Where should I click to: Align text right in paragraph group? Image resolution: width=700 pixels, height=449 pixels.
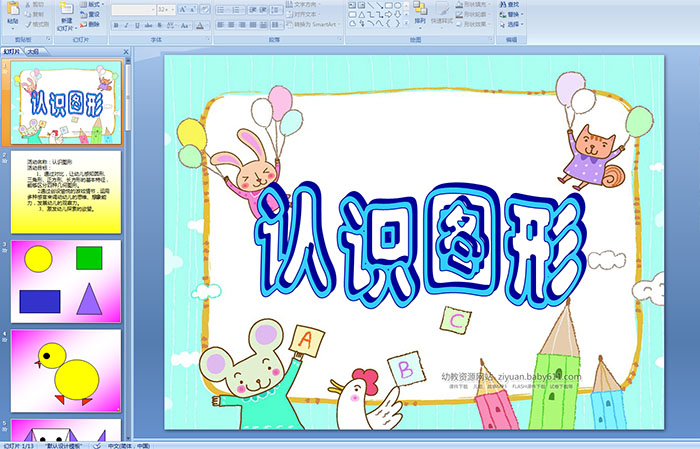(242, 25)
